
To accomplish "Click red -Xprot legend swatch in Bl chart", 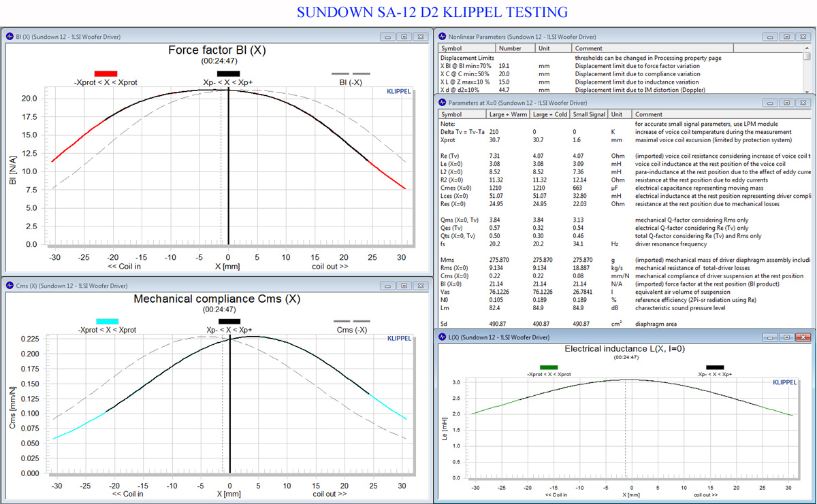I will click(106, 73).
